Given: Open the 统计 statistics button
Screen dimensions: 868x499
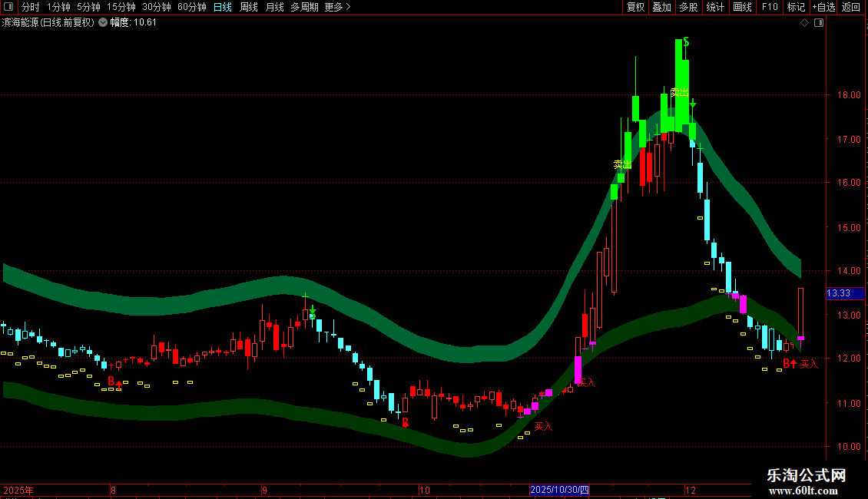Looking at the screenshot, I should point(715,7).
